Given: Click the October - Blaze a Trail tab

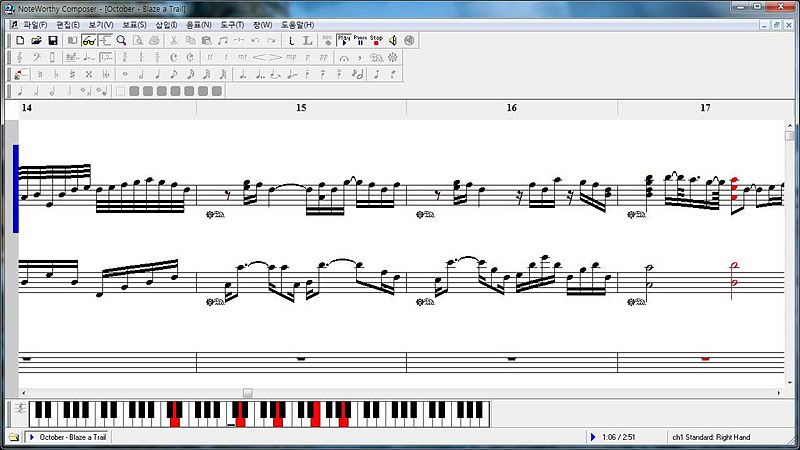Looking at the screenshot, I should tap(68, 437).
